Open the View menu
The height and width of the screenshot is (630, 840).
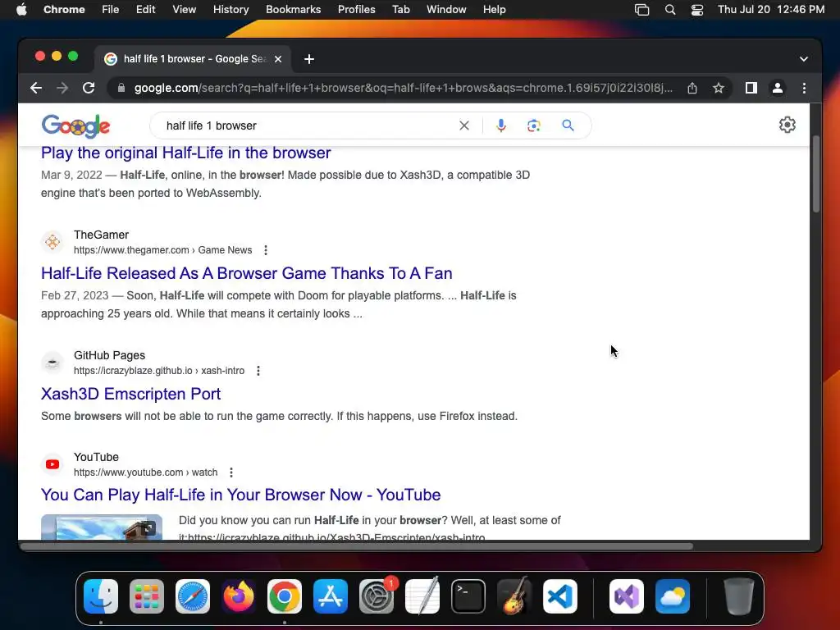point(184,10)
